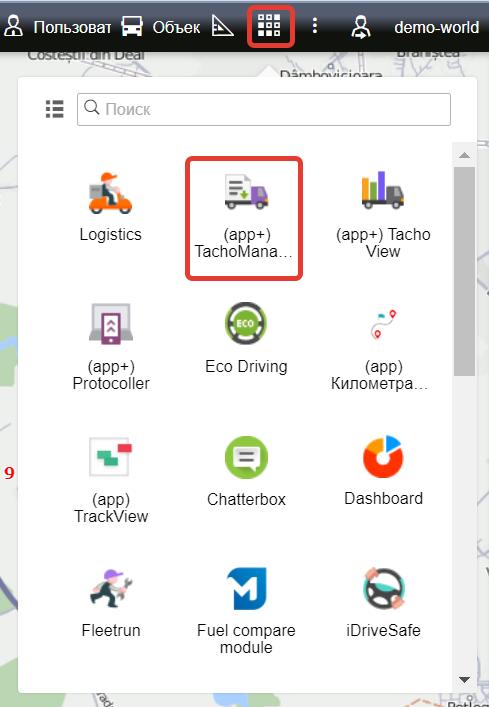Open the Пользователи menu item

point(57,27)
